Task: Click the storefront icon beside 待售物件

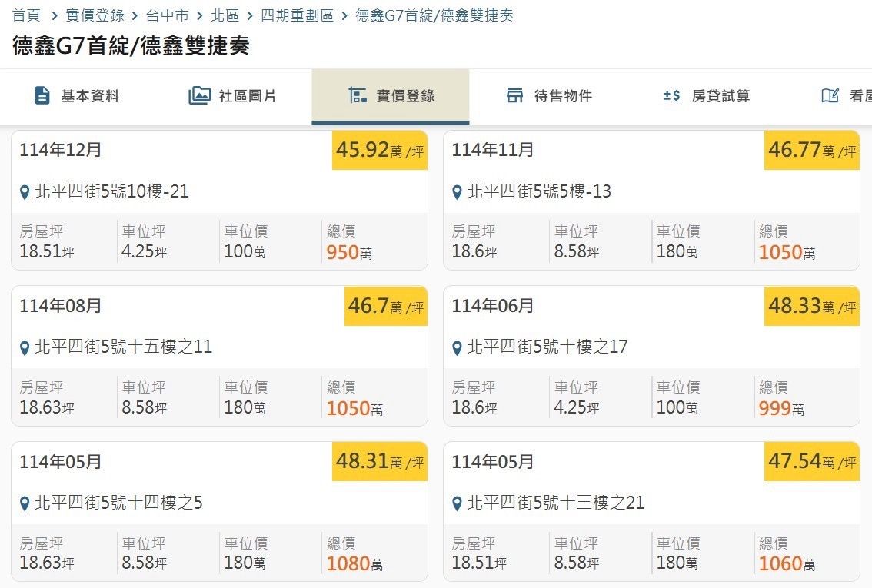Action: (x=514, y=96)
